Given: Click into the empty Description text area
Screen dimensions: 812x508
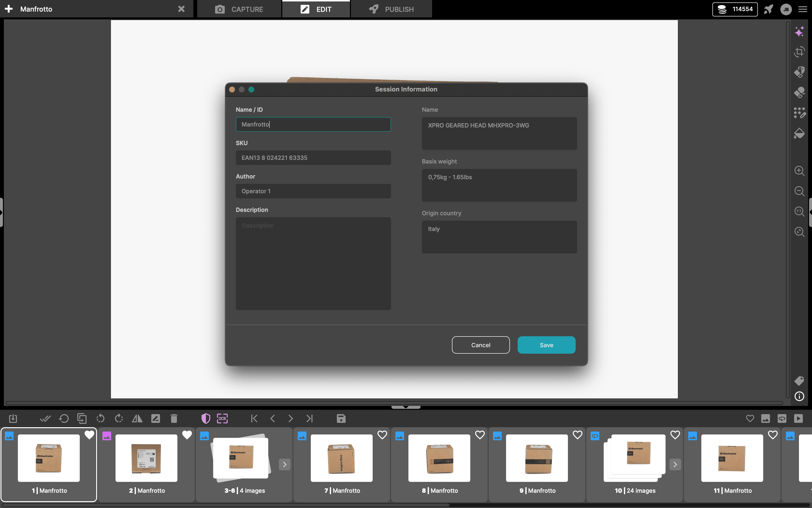Looking at the screenshot, I should [x=313, y=263].
